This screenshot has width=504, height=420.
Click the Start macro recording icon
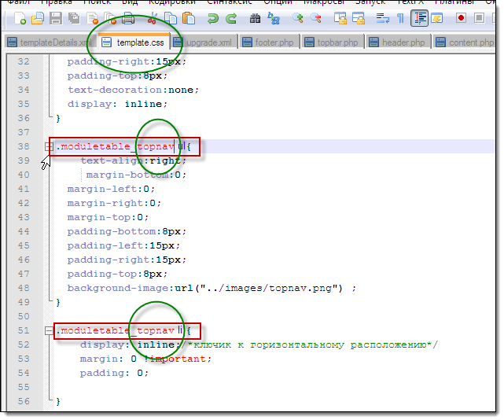tap(460, 17)
